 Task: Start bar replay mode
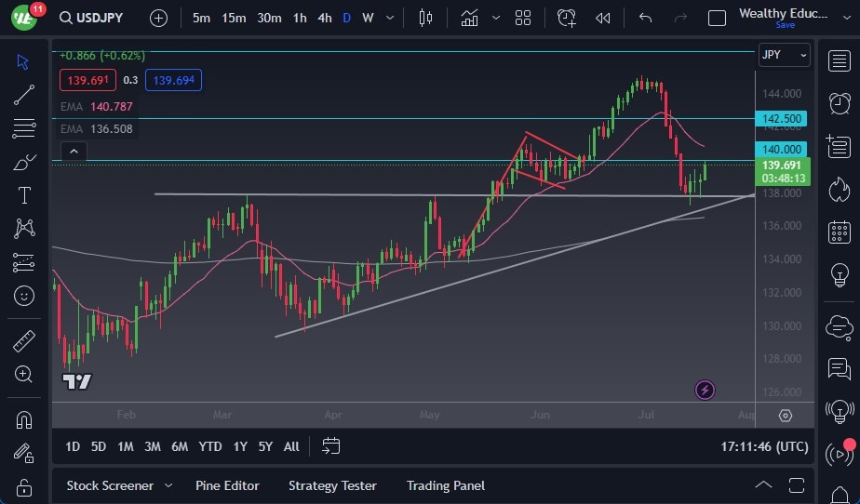pos(603,18)
